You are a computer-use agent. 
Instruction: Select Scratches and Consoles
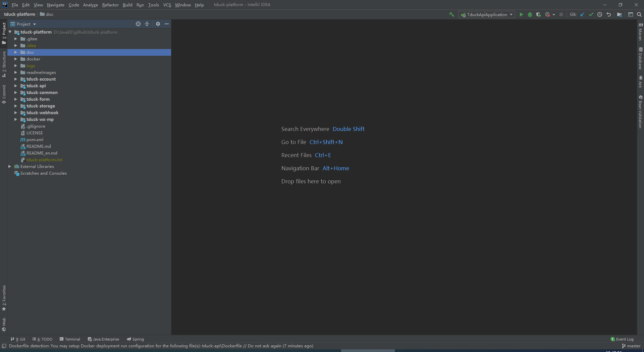(x=43, y=173)
